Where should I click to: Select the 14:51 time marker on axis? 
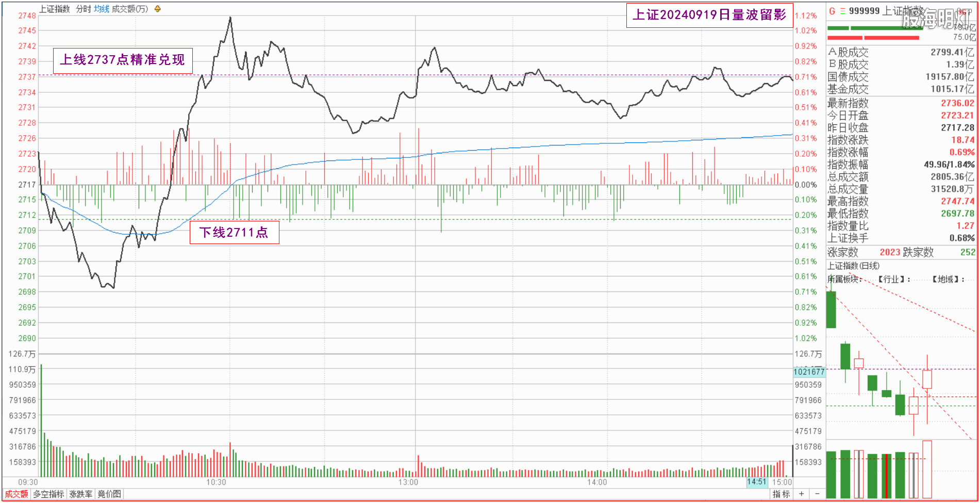click(757, 482)
